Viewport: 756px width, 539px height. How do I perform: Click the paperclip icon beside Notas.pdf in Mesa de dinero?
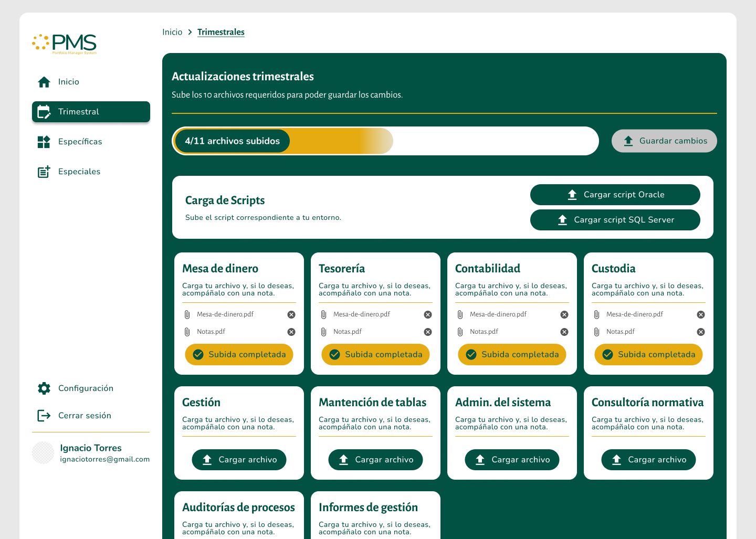tap(187, 332)
